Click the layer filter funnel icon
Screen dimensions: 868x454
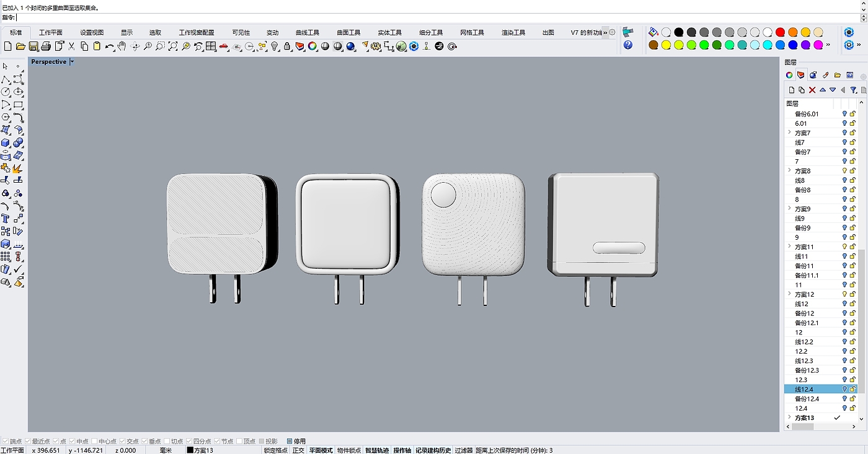click(853, 90)
